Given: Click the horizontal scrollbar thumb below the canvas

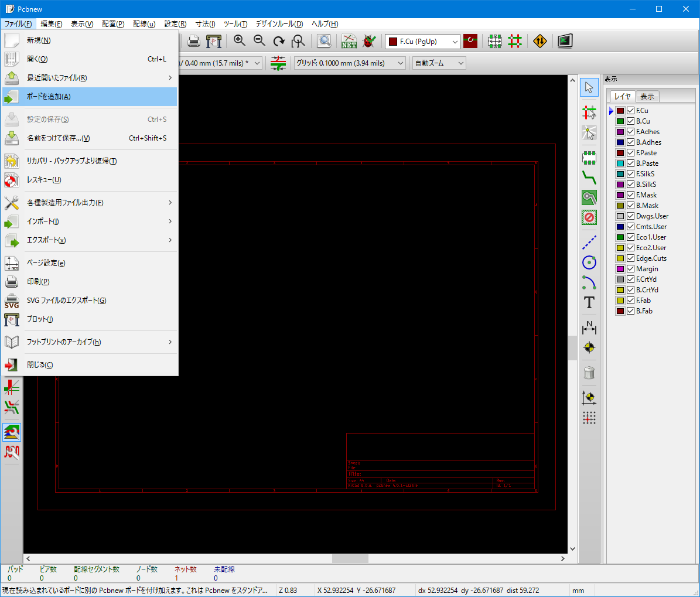Looking at the screenshot, I should [x=350, y=558].
